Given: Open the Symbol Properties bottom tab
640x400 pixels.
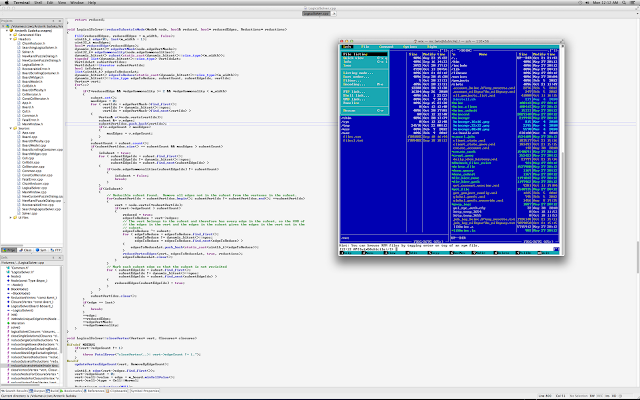Looking at the screenshot, I should pos(144,391).
